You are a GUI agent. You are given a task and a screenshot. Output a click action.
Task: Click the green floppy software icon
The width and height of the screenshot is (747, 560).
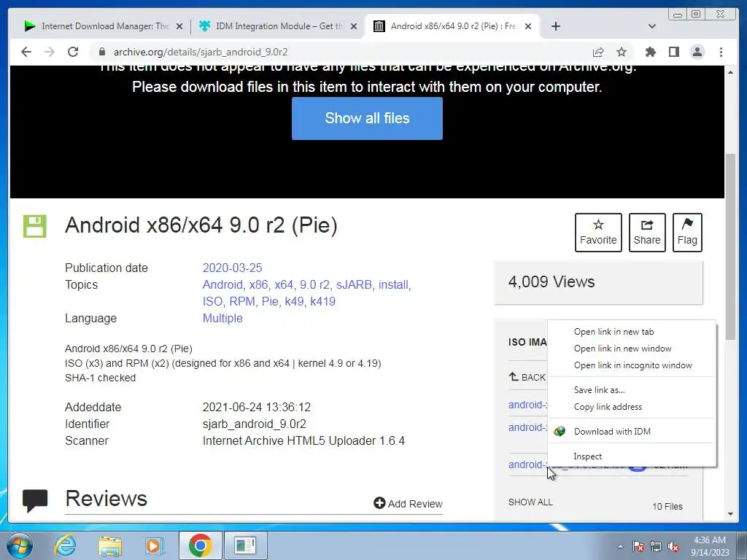35,226
